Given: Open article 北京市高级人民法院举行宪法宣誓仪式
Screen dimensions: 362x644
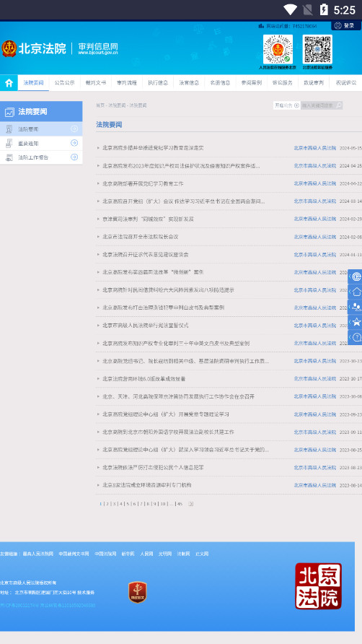Looking at the screenshot, I should [145, 326].
